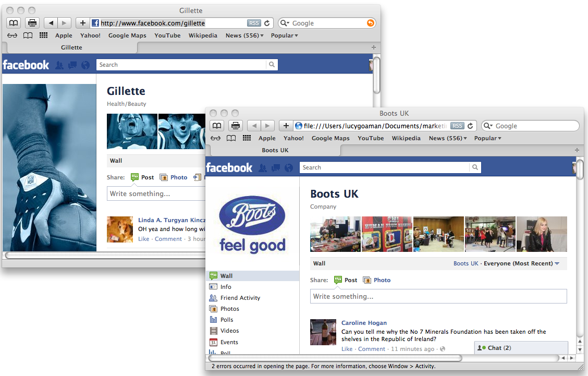Go back in the Gillette window
The height and width of the screenshot is (376, 588).
[51, 23]
